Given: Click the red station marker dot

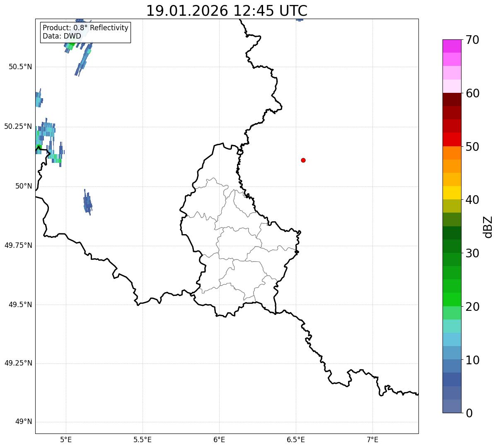Looking at the screenshot, I should coord(303,160).
